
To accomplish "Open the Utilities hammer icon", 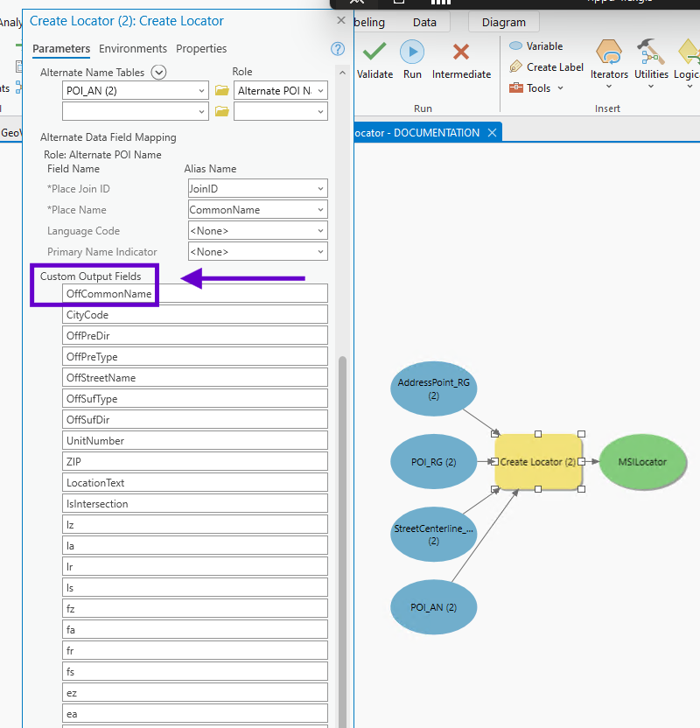I will tap(651, 52).
